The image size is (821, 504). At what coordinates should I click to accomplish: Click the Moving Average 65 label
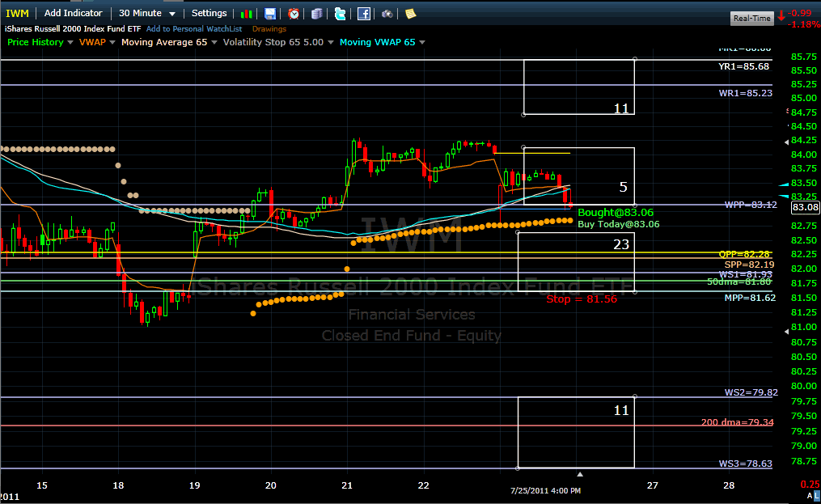click(164, 42)
